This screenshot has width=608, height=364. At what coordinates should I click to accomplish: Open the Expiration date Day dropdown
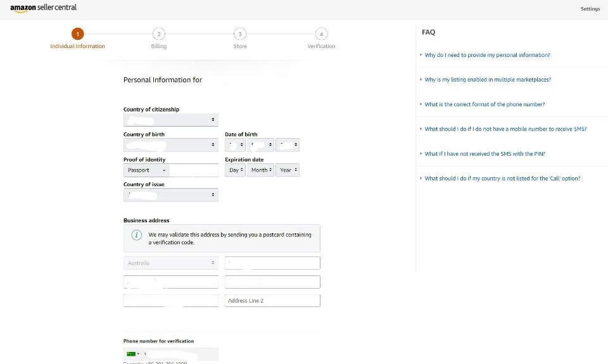[235, 170]
